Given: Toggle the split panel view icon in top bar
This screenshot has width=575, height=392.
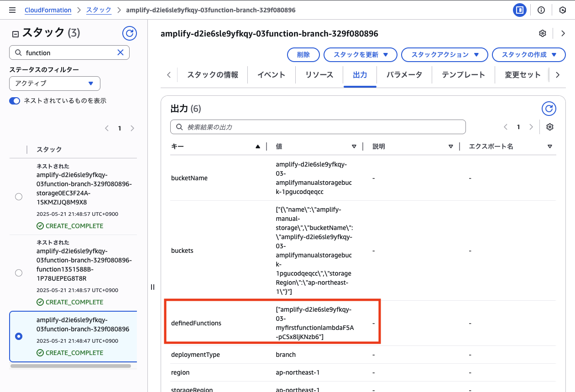Looking at the screenshot, I should [x=520, y=10].
